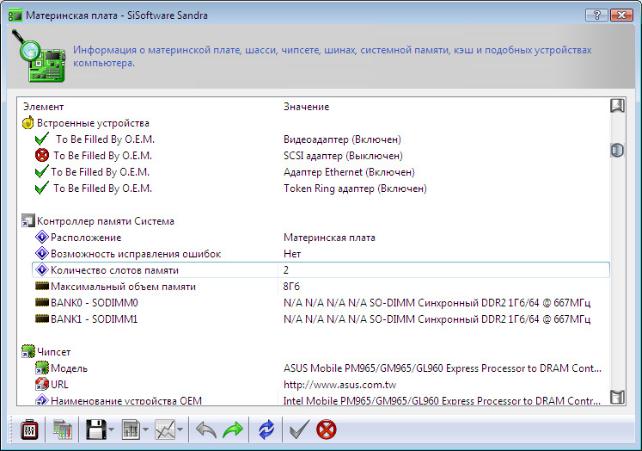This screenshot has width=642, height=451.
Task: Click the SiSoftware Sandra title bar icon
Action: pos(15,16)
